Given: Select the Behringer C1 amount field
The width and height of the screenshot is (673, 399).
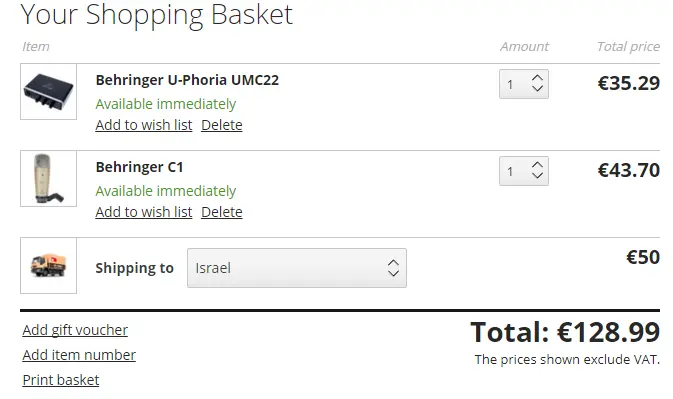Looking at the screenshot, I should click(524, 171).
